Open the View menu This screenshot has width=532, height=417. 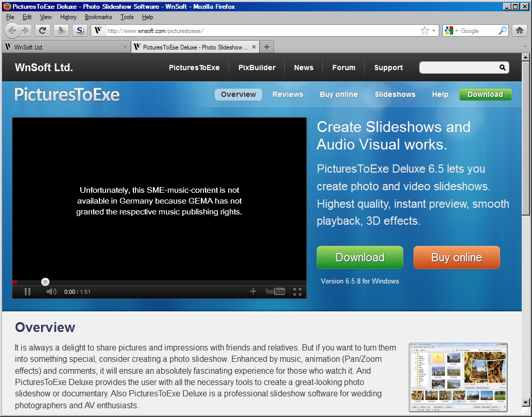(x=46, y=17)
